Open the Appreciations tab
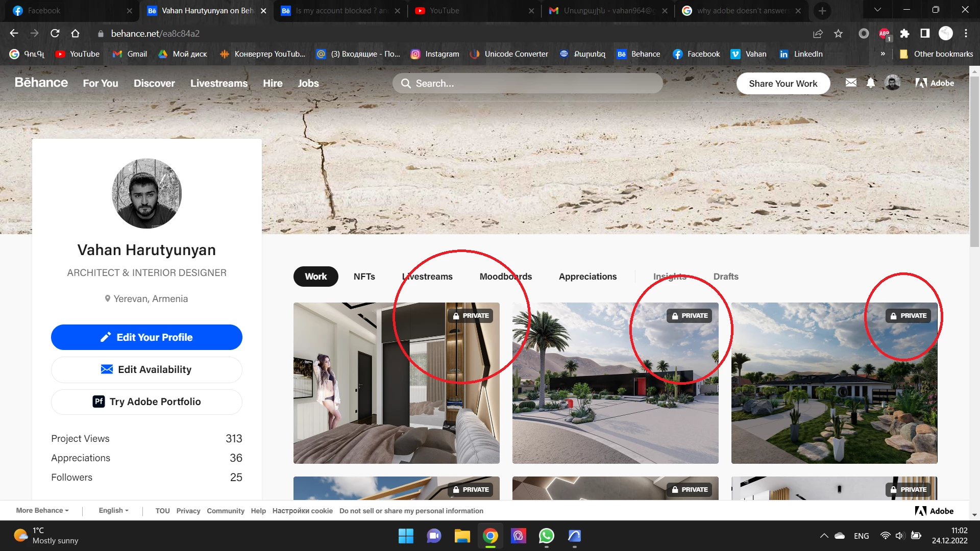980x551 pixels. tap(587, 277)
